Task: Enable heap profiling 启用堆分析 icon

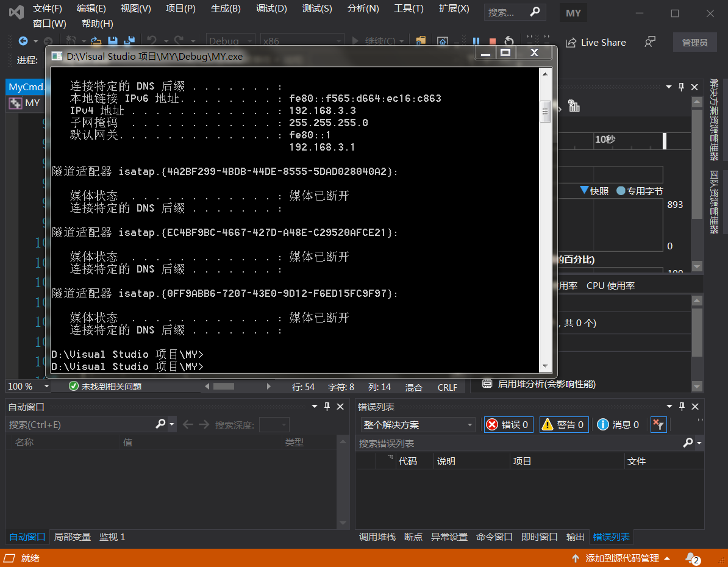Action: 487,383
